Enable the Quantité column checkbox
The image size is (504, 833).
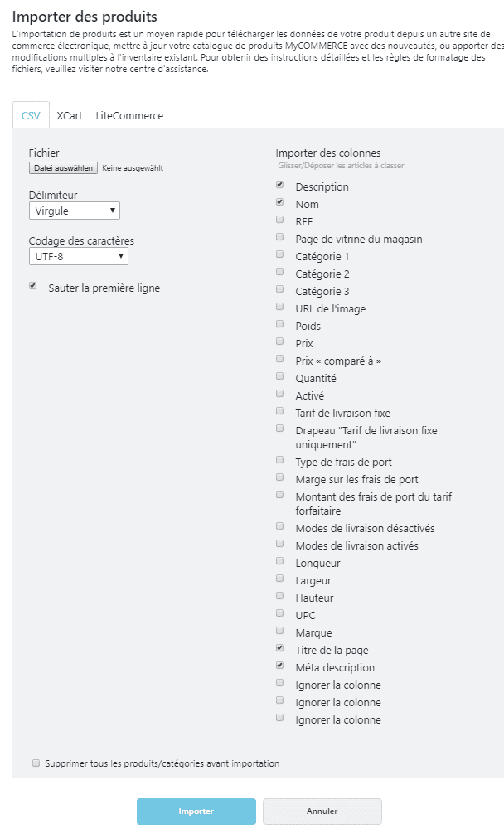point(280,376)
